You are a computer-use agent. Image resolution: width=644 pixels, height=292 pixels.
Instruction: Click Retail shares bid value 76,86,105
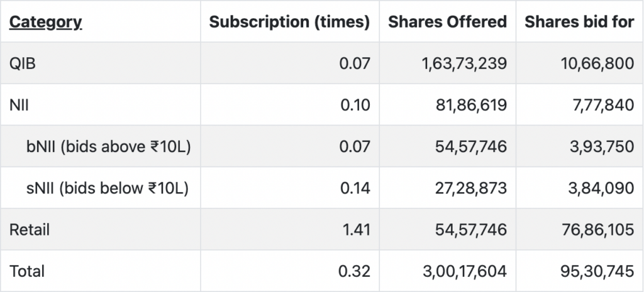597,230
